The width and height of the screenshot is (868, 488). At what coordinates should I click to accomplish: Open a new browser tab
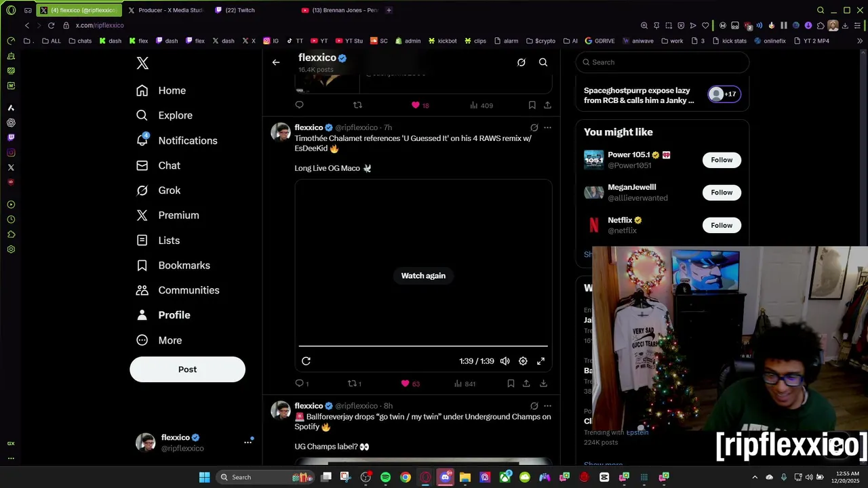[x=389, y=10]
